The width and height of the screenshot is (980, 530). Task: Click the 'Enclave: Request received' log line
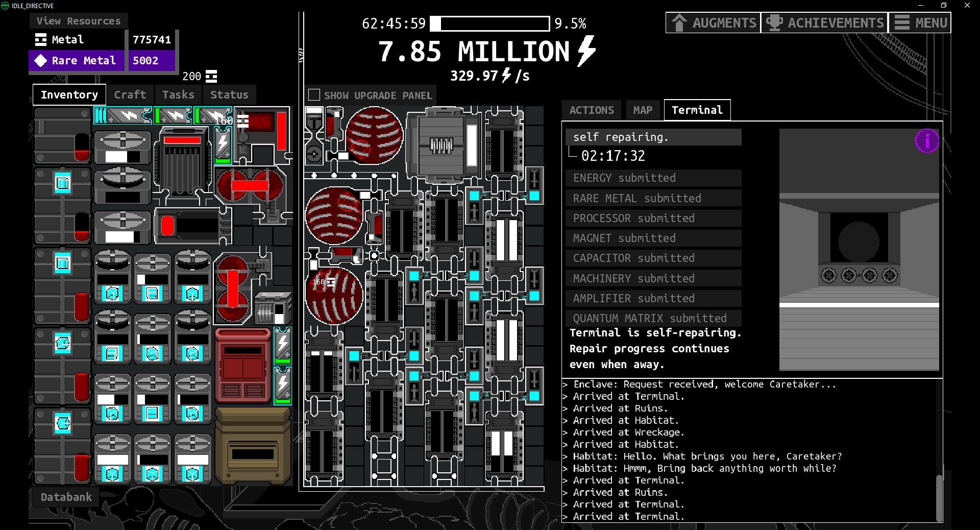tap(699, 384)
